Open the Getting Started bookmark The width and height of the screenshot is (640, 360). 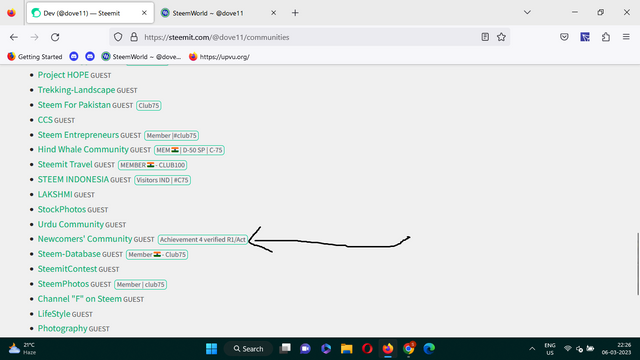tap(35, 57)
